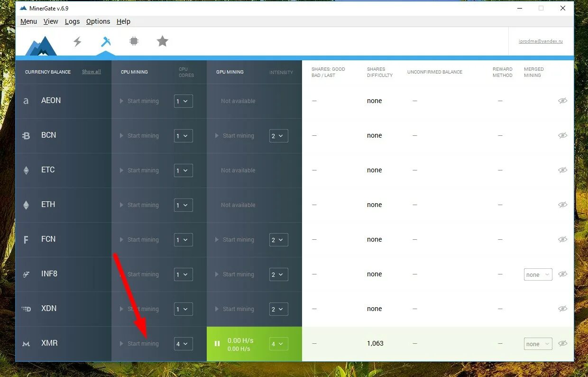
Task: Click the MinerGate title bar icon
Action: pos(23,8)
